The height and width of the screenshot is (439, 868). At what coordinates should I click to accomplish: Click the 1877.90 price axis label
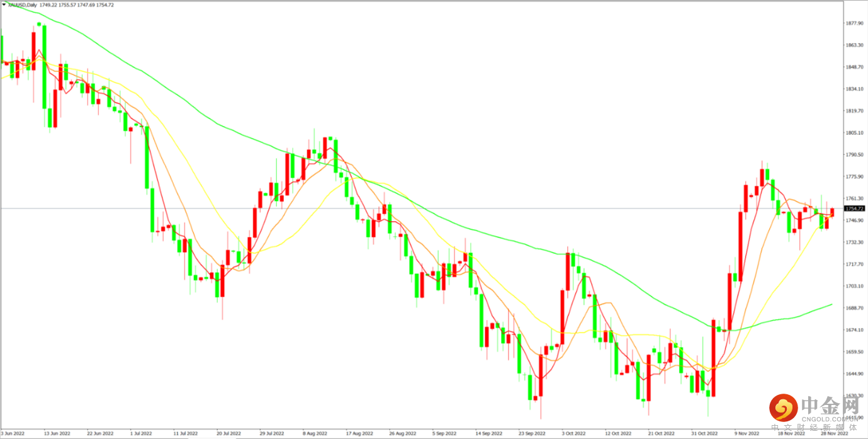(x=854, y=23)
